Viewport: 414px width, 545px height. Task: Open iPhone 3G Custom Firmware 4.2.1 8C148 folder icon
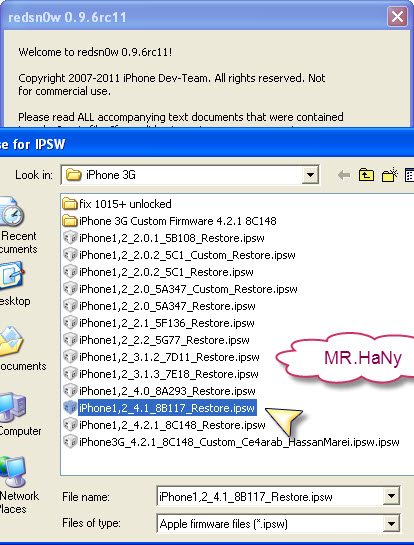tap(70, 221)
